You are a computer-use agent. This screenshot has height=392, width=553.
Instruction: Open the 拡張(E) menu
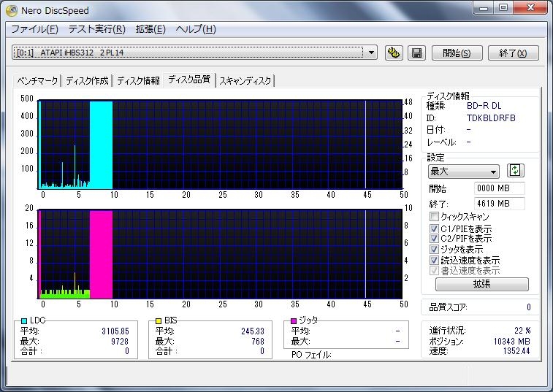[150, 29]
